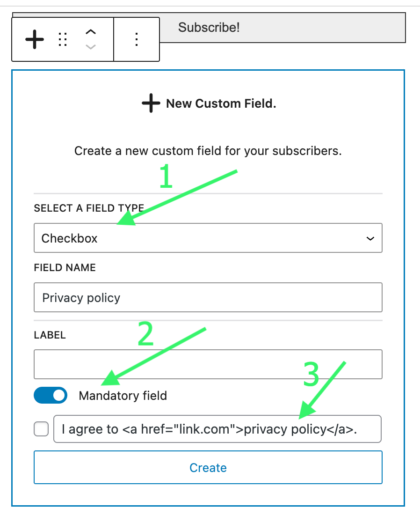Click plus icon beside New Custom Field heading
Image resolution: width=420 pixels, height=516 pixels.
tap(151, 103)
